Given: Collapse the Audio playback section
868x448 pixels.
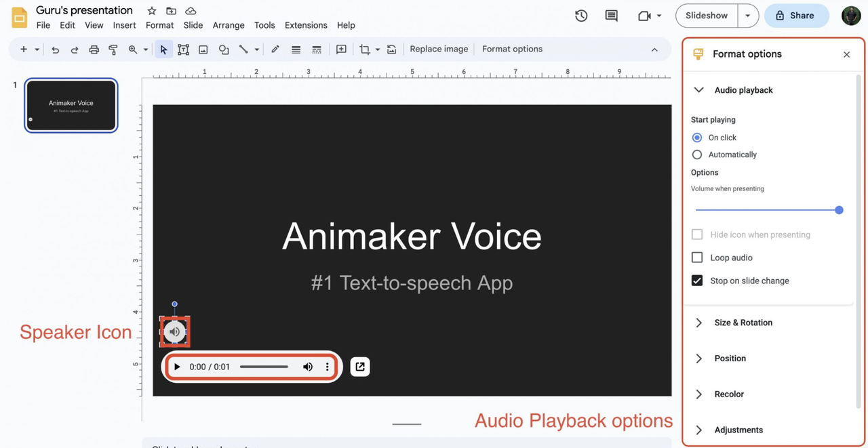Looking at the screenshot, I should coord(699,90).
